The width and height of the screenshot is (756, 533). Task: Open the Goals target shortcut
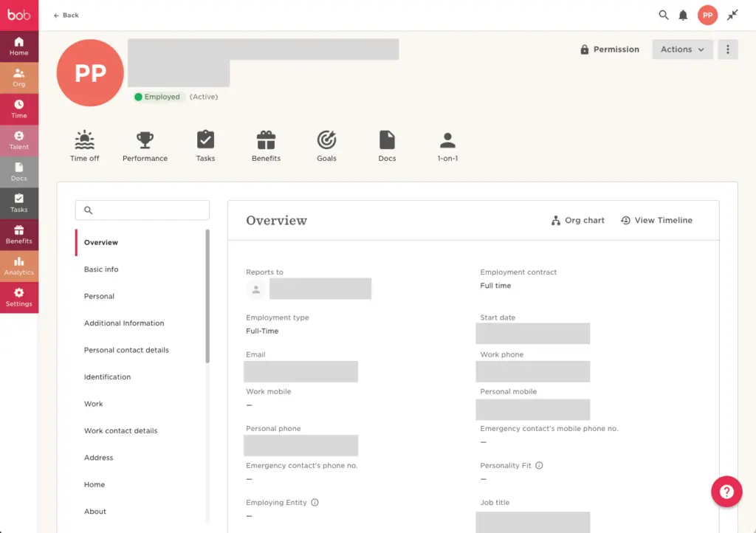[326, 145]
